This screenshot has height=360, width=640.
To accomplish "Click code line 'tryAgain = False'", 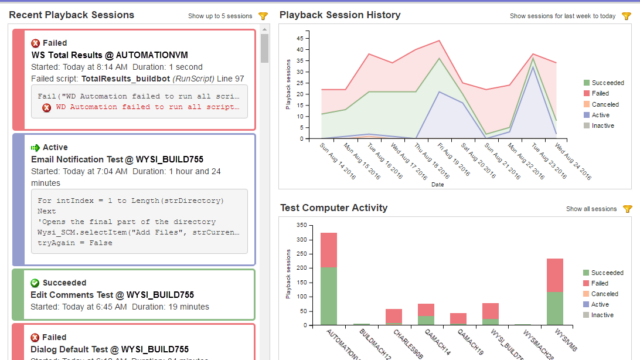I will [x=75, y=243].
